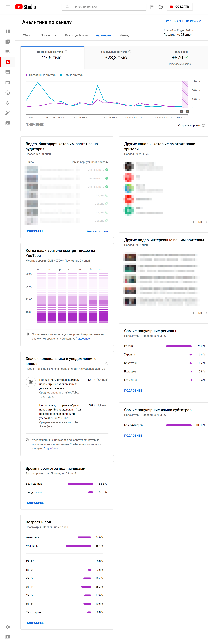
Task: Go to next page of other videos list
Action: (206, 313)
